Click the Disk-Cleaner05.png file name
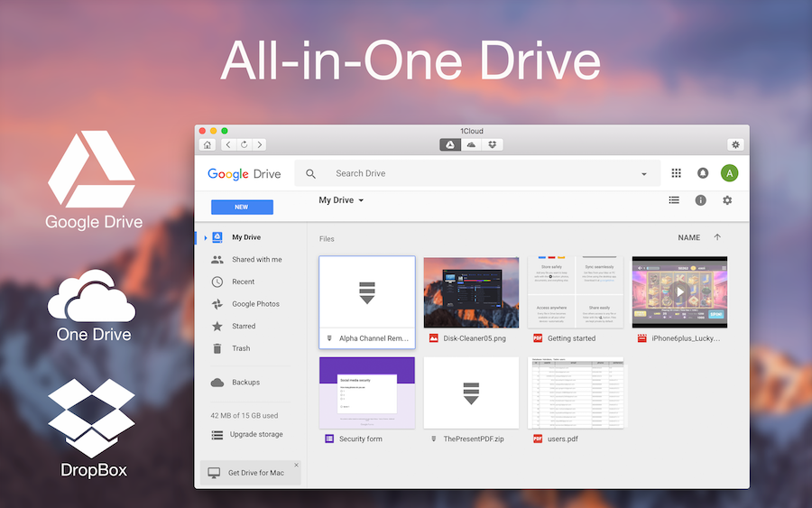Screen dimensions: 812x508 (475, 338)
